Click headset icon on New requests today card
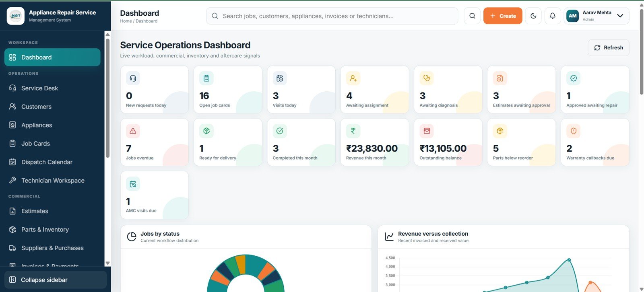Image resolution: width=644 pixels, height=292 pixels. [x=133, y=78]
